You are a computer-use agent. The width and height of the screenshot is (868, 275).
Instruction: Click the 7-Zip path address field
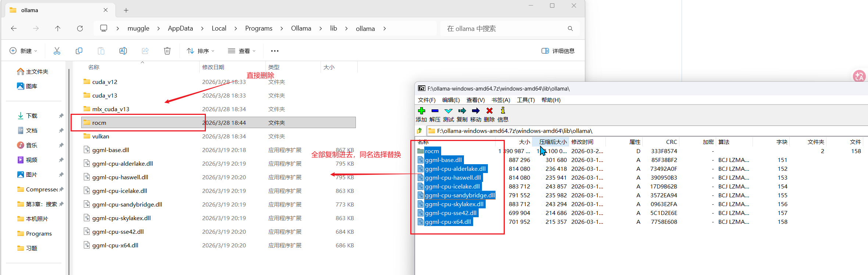pos(648,131)
